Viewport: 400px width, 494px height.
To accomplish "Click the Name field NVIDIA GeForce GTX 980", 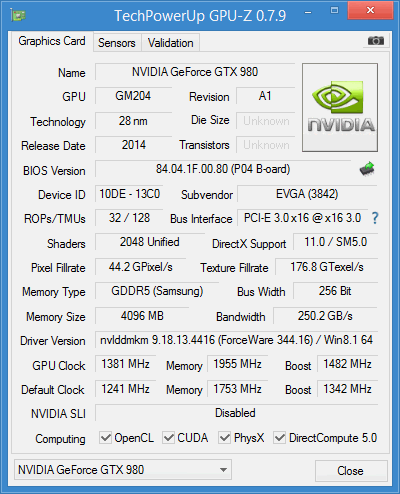I will click(195, 72).
